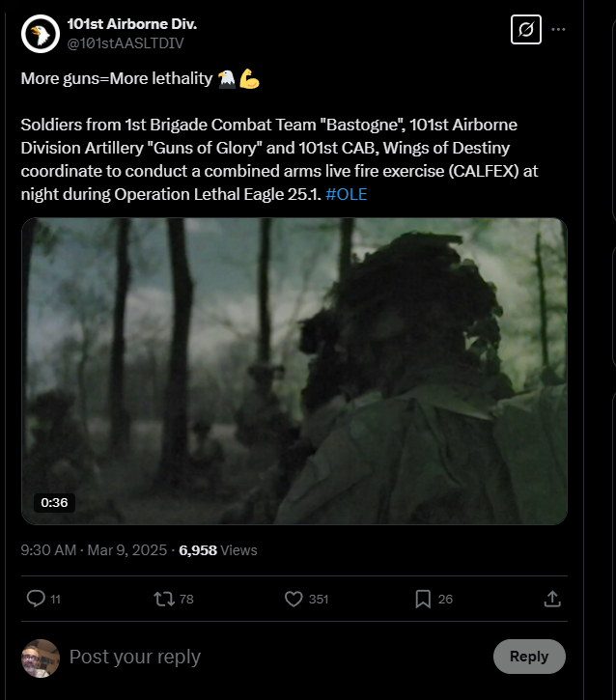The height and width of the screenshot is (700, 616).
Task: Play the night CALFEX video
Action: [294, 371]
